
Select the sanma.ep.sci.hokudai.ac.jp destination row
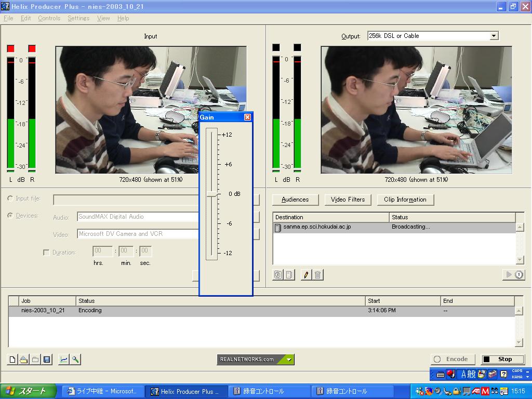394,228
